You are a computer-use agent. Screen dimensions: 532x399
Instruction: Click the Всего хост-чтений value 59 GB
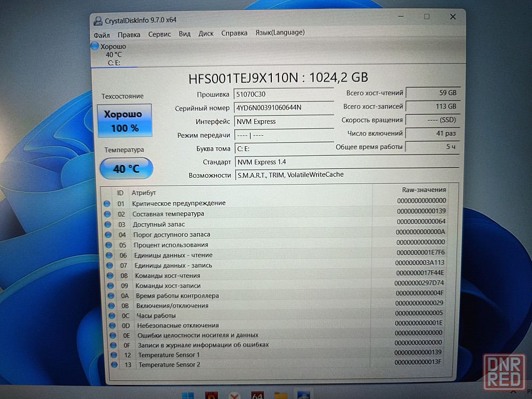tap(433, 93)
